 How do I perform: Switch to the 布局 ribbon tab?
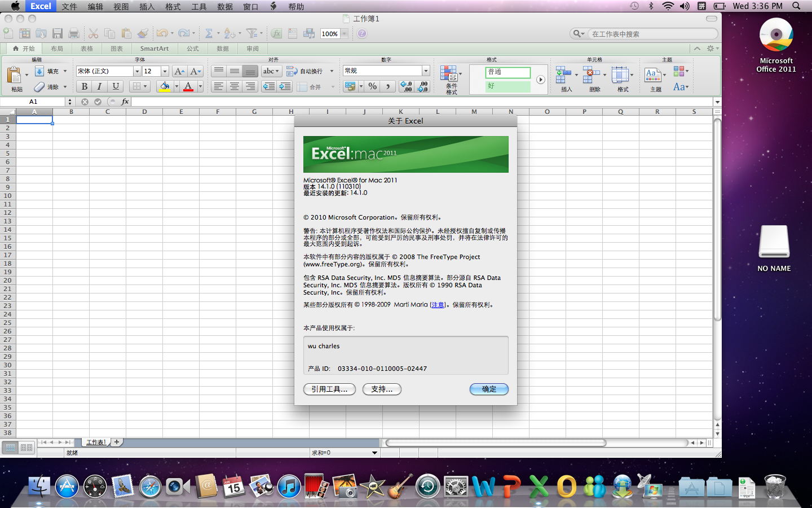click(x=57, y=49)
